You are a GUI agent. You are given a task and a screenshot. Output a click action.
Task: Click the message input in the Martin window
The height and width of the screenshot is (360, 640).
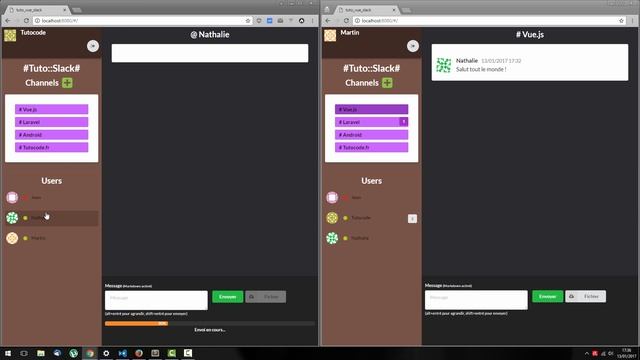pos(476,300)
